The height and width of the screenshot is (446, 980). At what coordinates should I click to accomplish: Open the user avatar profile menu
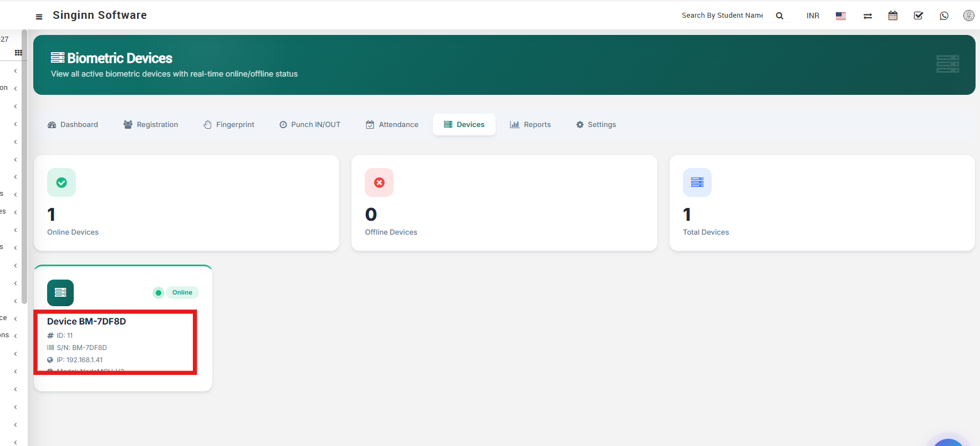click(968, 16)
